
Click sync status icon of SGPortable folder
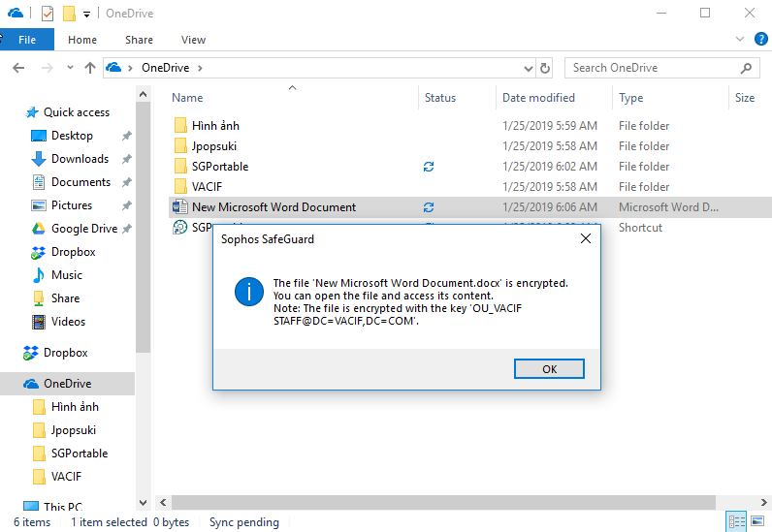(x=429, y=167)
